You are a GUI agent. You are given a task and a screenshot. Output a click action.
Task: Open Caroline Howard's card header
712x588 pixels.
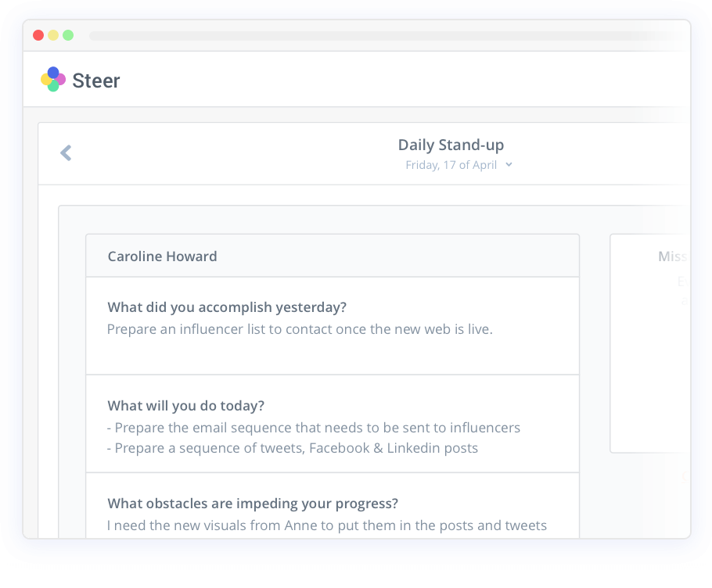[x=333, y=256]
